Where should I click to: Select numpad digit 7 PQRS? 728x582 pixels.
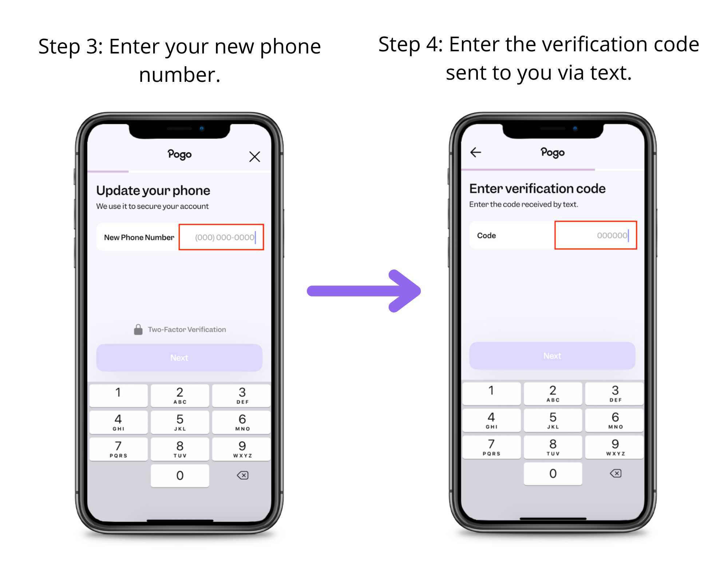point(118,450)
